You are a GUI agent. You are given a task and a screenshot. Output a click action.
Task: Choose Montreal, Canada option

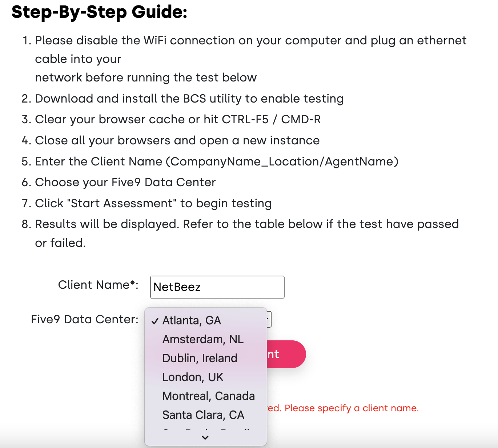(x=206, y=396)
